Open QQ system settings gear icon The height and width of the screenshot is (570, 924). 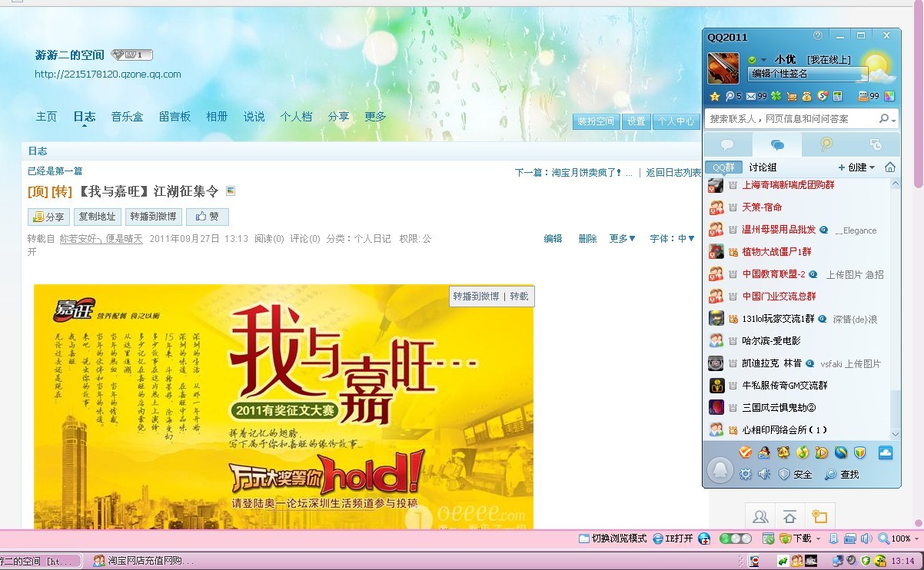point(745,475)
